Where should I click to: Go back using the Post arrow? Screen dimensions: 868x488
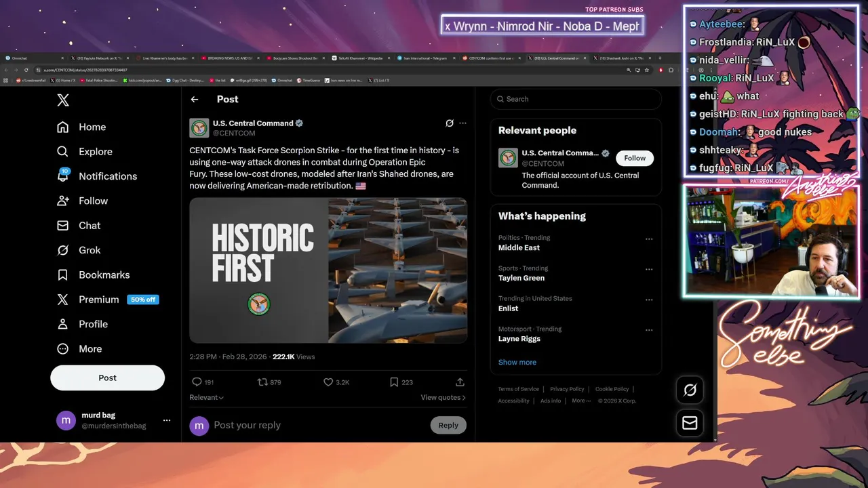click(195, 99)
